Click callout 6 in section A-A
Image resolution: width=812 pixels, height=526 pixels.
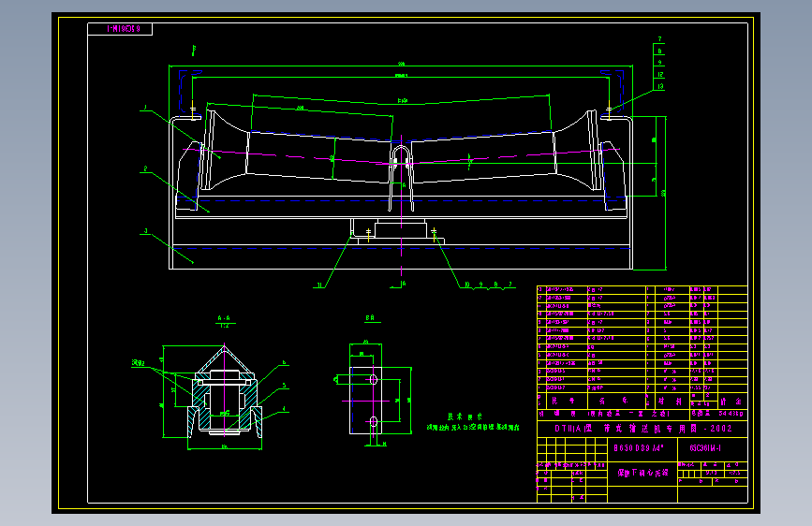click(284, 363)
